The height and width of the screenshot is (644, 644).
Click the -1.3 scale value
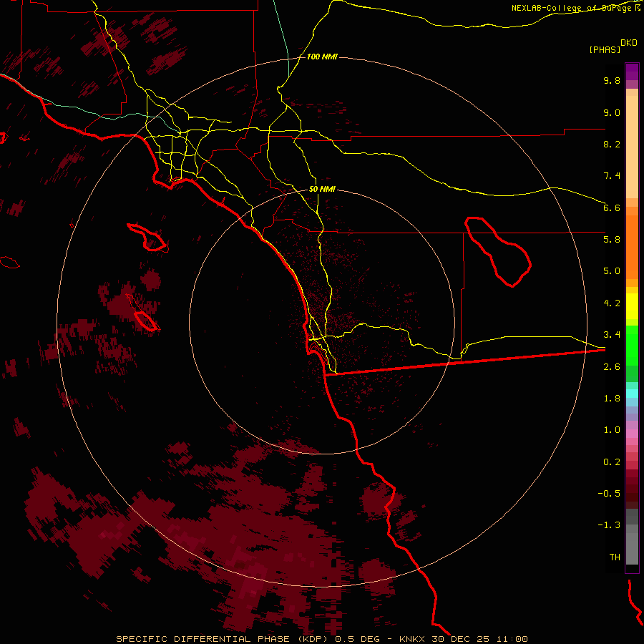point(609,525)
